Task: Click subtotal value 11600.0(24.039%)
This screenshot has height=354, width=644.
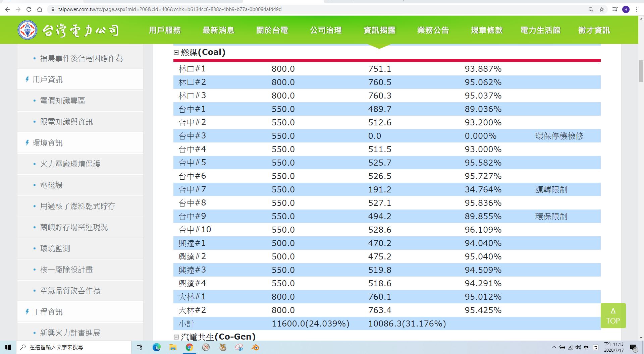Action: point(311,323)
